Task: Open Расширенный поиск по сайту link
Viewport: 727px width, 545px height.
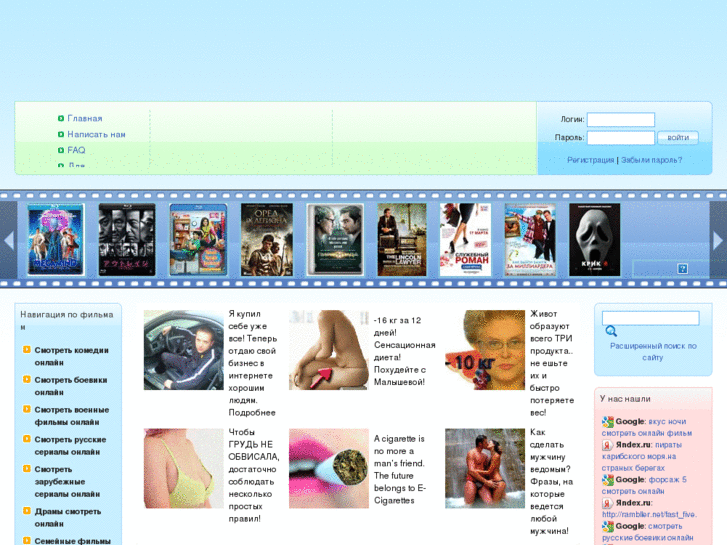Action: click(653, 352)
